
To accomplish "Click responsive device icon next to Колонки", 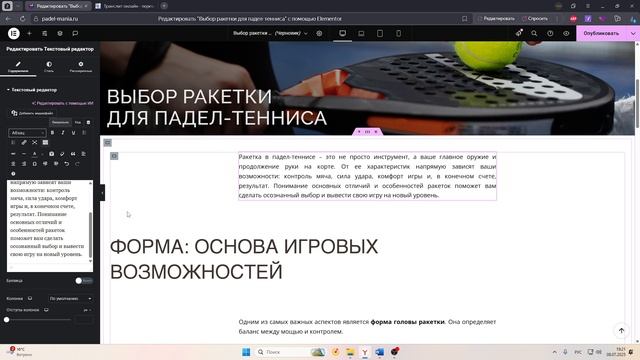I will coord(30,298).
